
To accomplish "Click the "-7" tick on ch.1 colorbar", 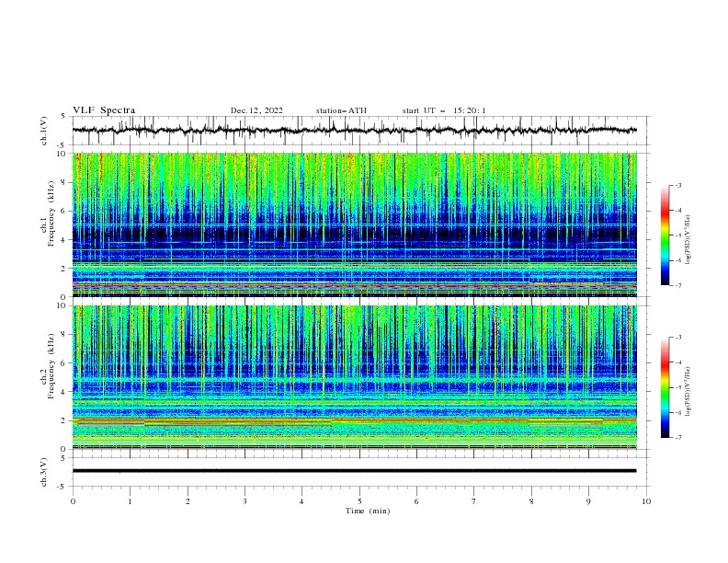I will [x=677, y=285].
